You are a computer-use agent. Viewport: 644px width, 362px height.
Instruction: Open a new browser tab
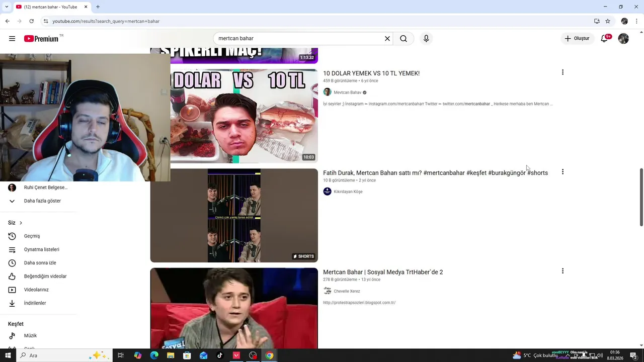point(98,7)
